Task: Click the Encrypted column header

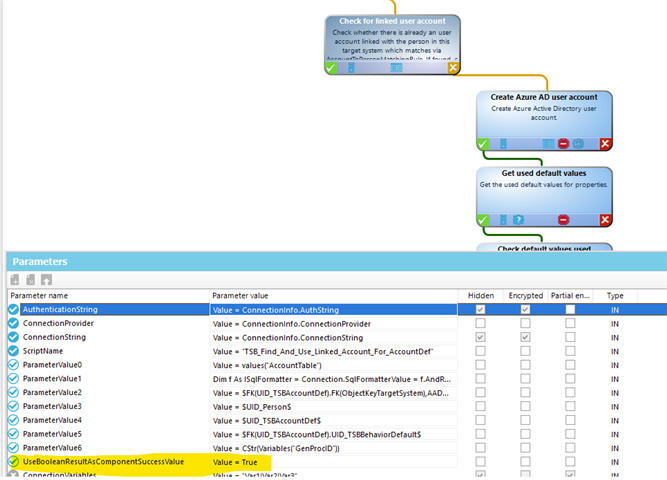Action: click(526, 296)
